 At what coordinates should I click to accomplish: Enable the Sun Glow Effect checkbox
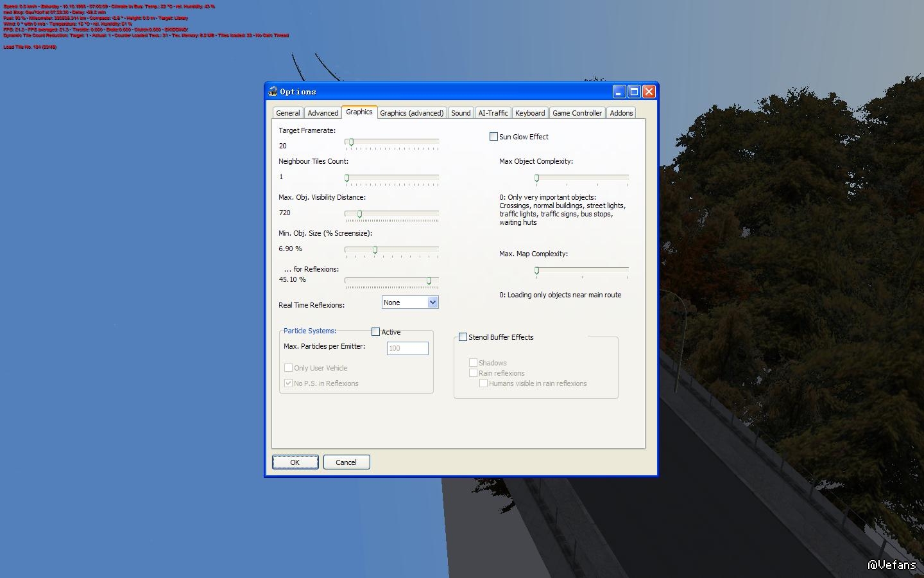point(493,137)
